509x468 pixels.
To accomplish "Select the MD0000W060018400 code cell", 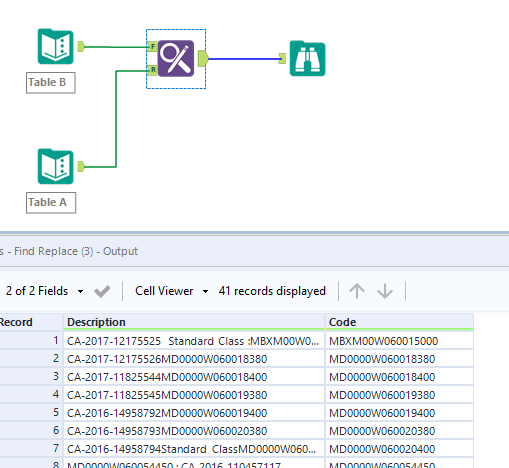I will tap(399, 377).
